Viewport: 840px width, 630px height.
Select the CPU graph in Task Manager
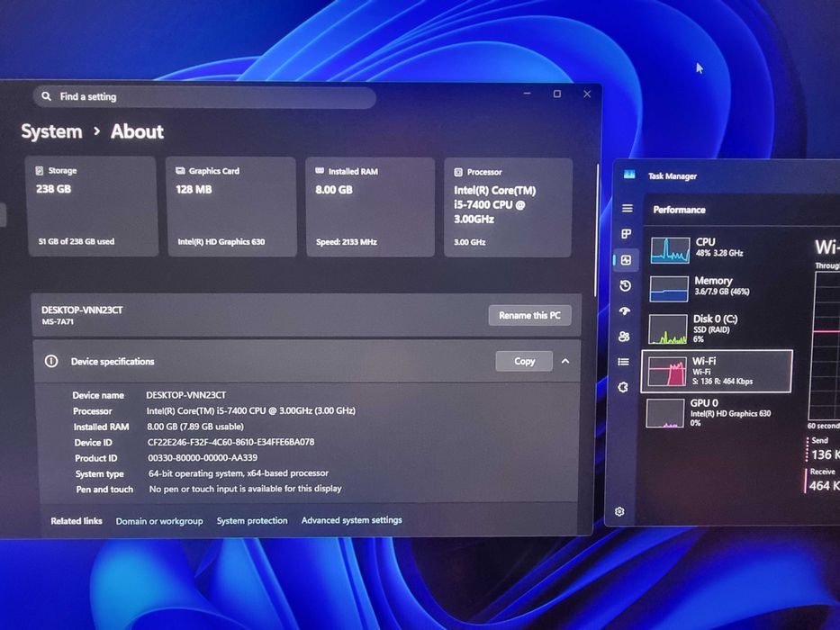(x=670, y=249)
